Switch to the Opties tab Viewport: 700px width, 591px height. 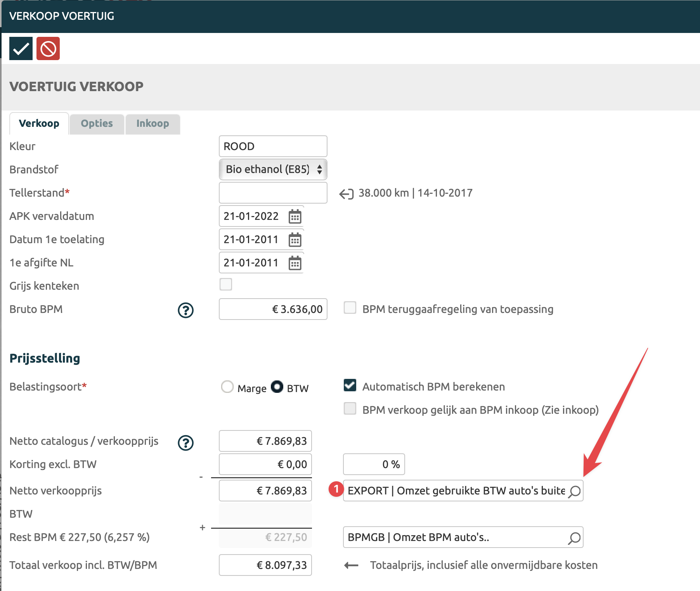click(x=97, y=124)
